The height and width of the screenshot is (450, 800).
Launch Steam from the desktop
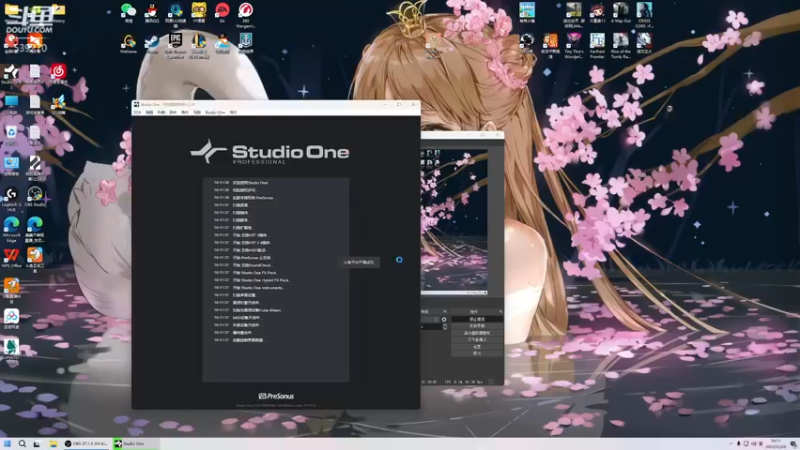click(152, 41)
